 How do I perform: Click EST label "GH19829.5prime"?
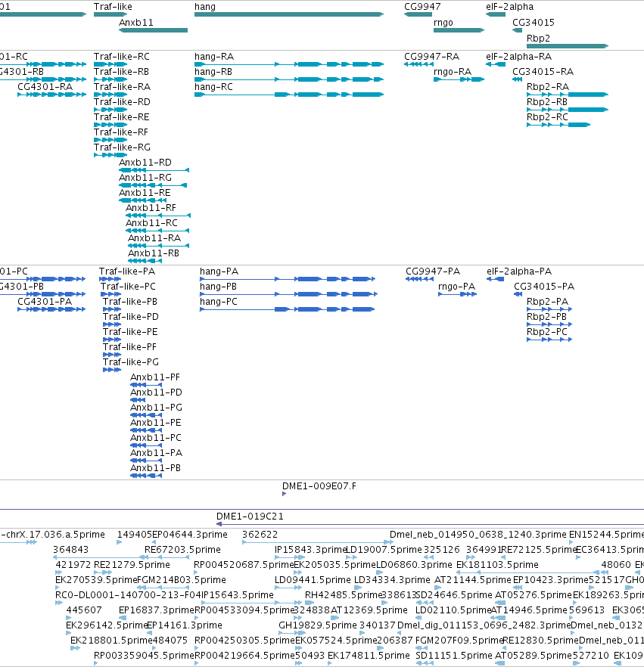(318, 625)
